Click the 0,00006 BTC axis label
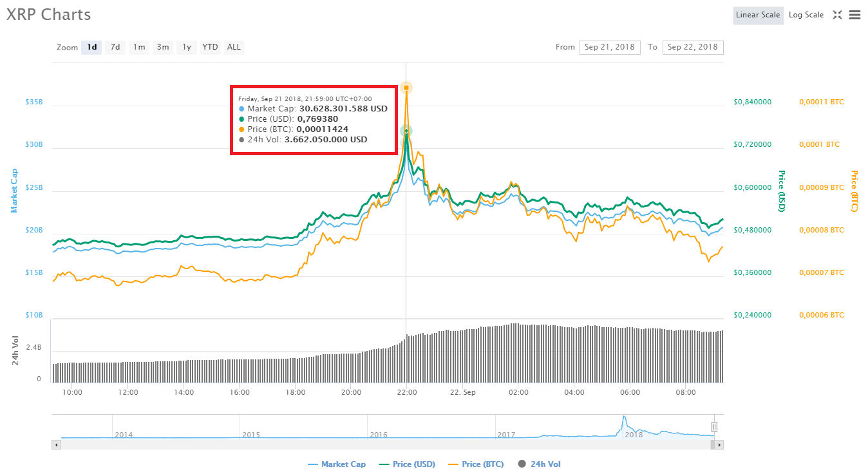Viewport: 868px width, 474px height. click(x=822, y=315)
